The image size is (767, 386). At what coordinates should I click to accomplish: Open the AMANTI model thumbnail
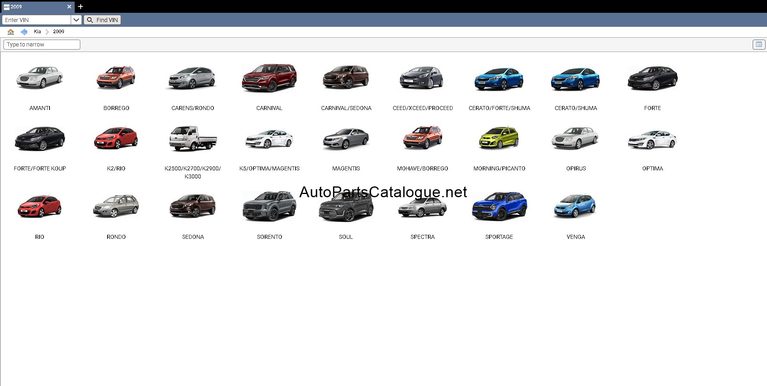pyautogui.click(x=39, y=77)
